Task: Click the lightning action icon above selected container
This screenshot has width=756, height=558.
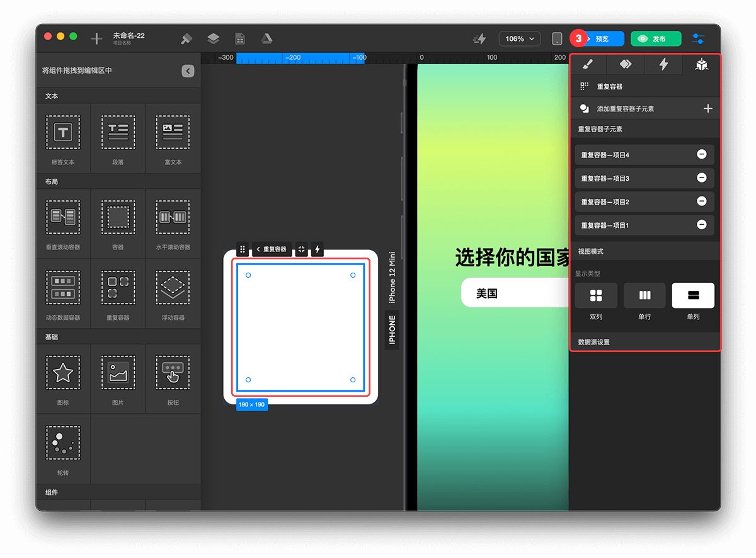Action: point(318,249)
